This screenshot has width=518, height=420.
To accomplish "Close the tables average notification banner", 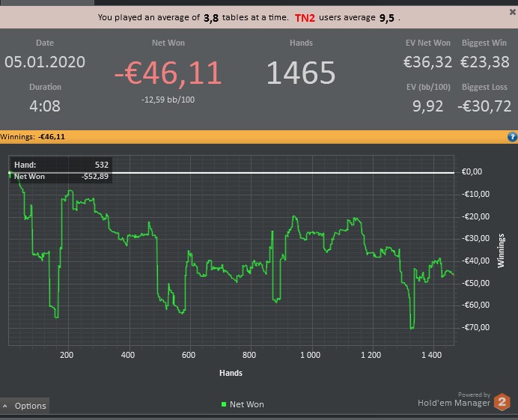I will click(512, 12).
